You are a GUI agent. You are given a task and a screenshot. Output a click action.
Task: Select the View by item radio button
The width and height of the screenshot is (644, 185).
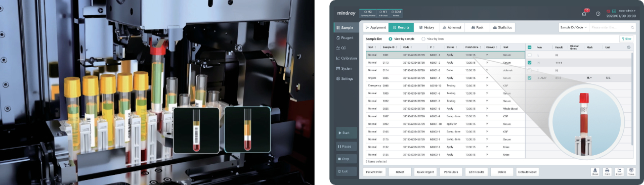point(423,39)
